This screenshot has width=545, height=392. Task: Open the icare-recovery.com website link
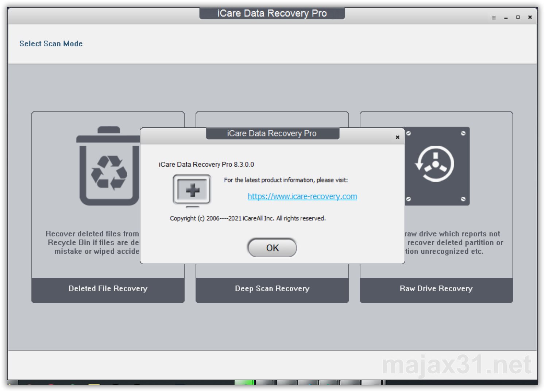(302, 196)
